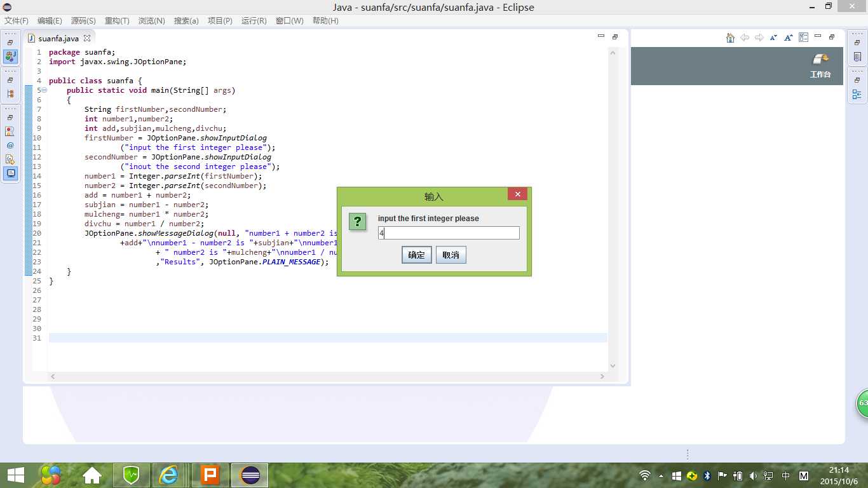Close the 输入 dialog with red X

(x=518, y=194)
